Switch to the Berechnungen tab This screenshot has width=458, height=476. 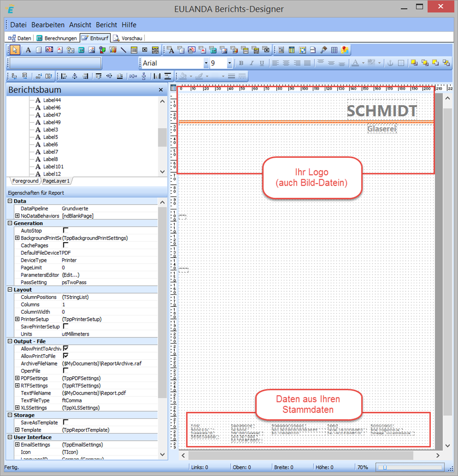coord(57,38)
